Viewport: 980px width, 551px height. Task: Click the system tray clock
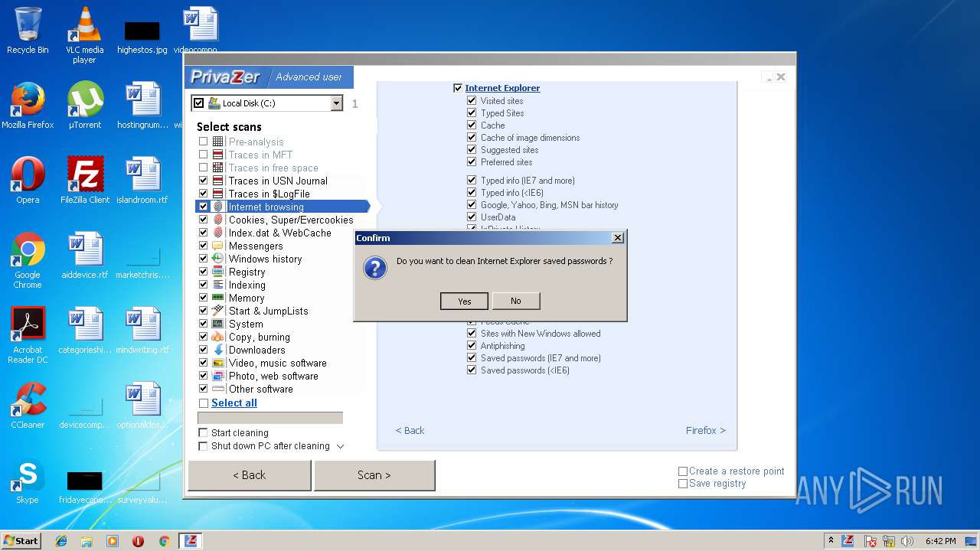(940, 541)
